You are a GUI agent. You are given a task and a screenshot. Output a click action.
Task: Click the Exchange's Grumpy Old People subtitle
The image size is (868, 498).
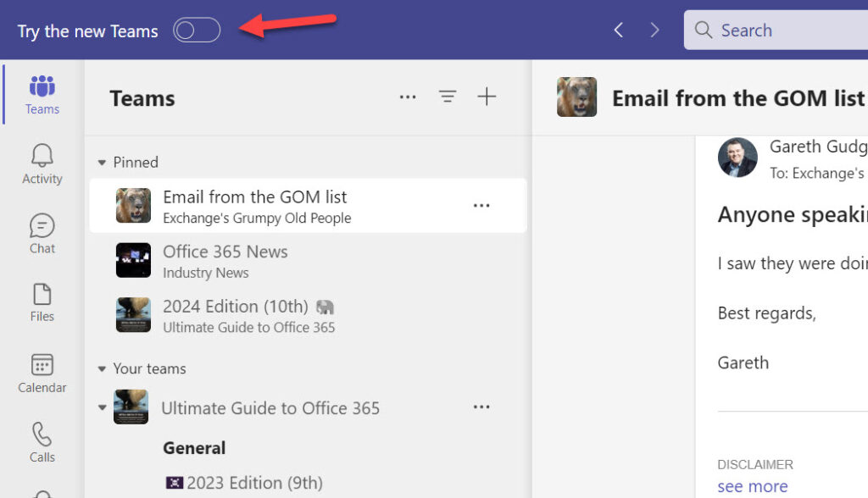(257, 218)
